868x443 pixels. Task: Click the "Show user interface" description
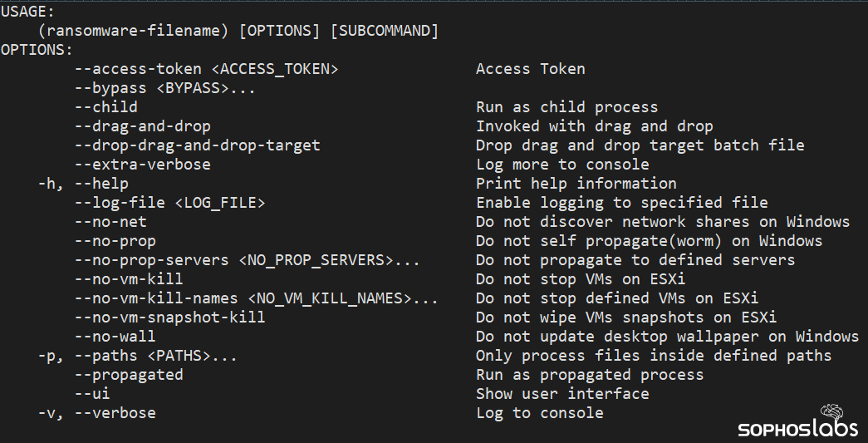pos(562,394)
